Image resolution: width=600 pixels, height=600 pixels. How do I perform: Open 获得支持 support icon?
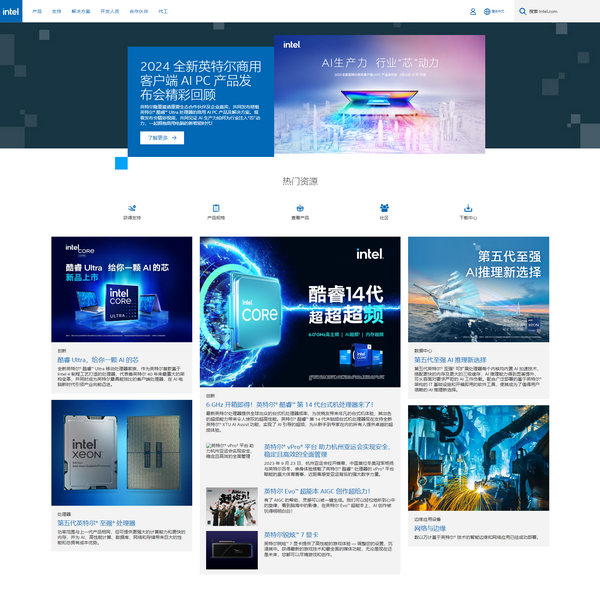(x=132, y=207)
